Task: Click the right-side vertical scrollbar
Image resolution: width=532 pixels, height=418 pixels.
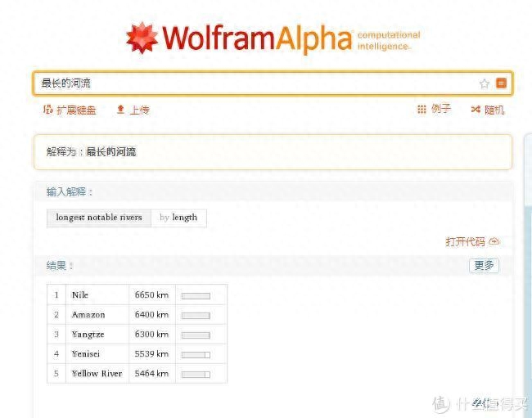Action: coord(528,272)
